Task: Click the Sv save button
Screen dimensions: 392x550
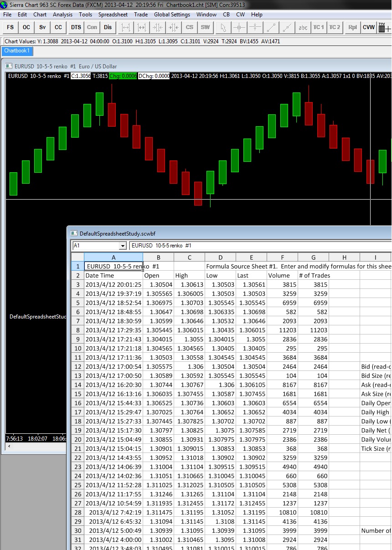Action: point(42,27)
